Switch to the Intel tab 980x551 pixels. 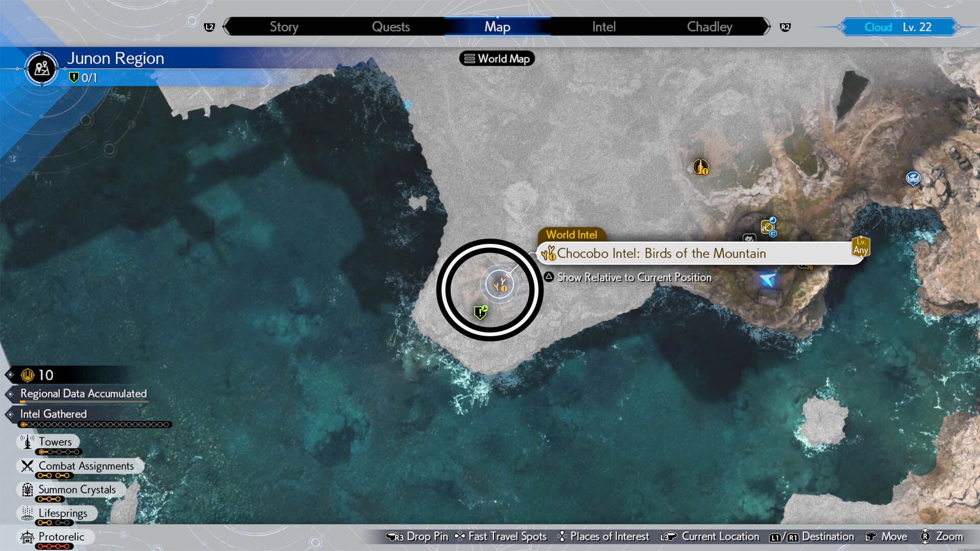pos(604,27)
